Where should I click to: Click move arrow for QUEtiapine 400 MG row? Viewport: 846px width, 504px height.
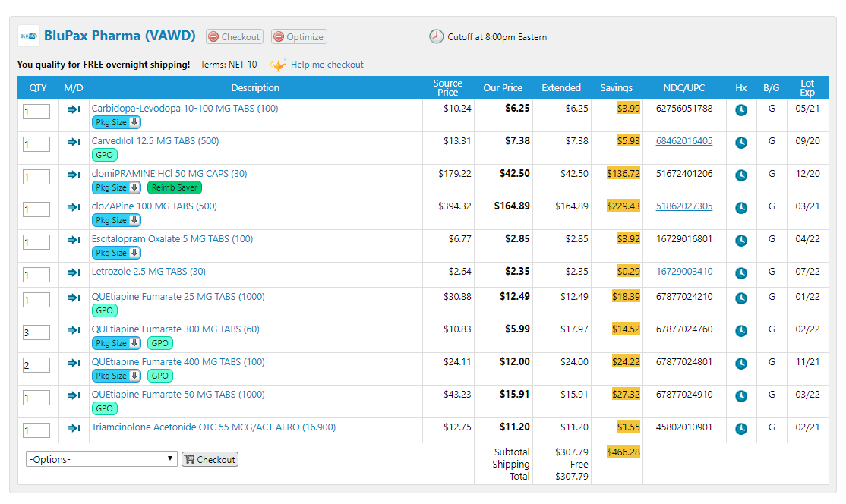click(x=74, y=363)
